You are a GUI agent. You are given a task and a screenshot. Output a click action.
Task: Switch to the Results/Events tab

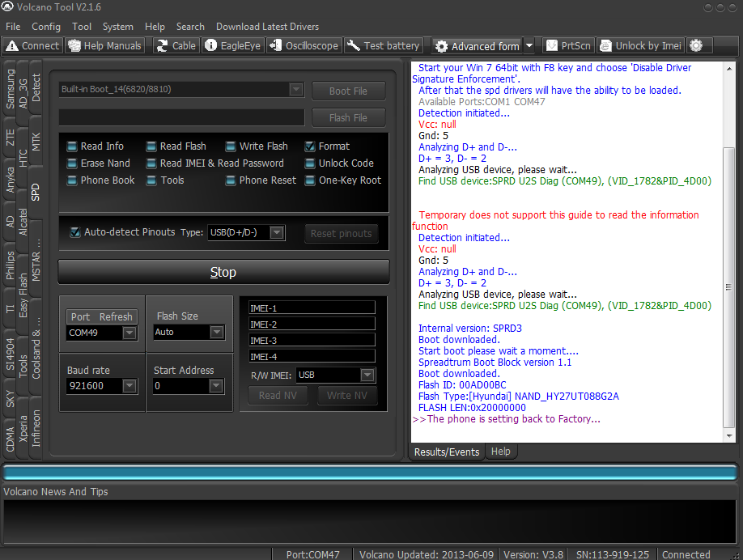[447, 452]
